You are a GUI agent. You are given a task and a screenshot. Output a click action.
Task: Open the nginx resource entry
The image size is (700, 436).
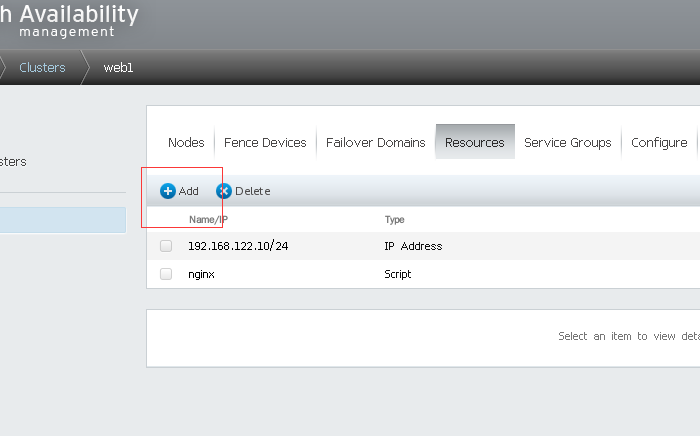click(x=202, y=273)
